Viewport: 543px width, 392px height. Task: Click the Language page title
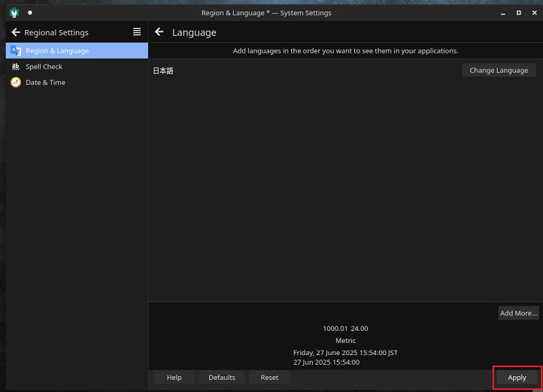tap(194, 32)
